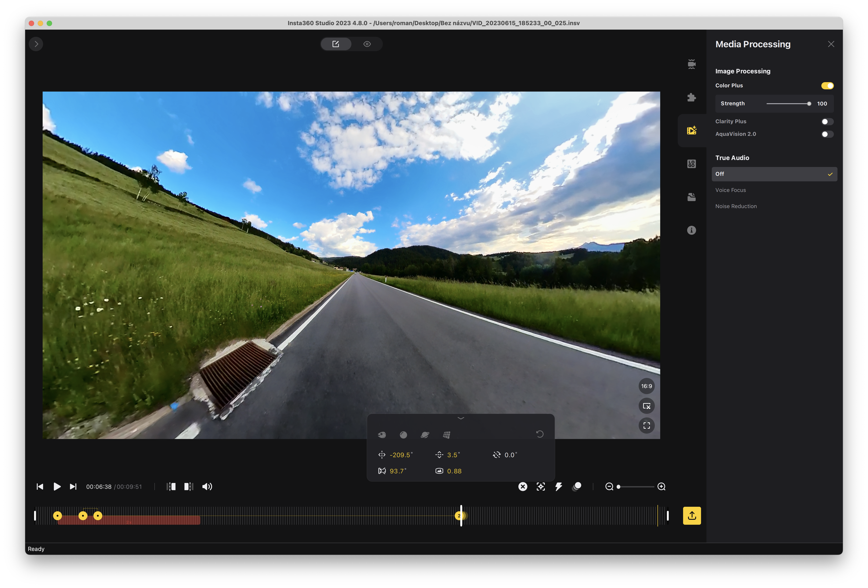Viewport: 868px width, 588px height.
Task: Select Noise Reduction under True Audio
Action: point(736,206)
